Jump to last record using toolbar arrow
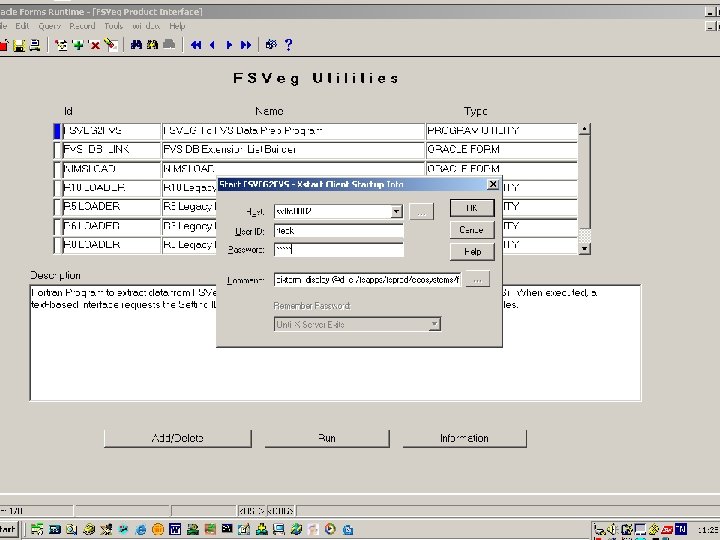 point(246,45)
